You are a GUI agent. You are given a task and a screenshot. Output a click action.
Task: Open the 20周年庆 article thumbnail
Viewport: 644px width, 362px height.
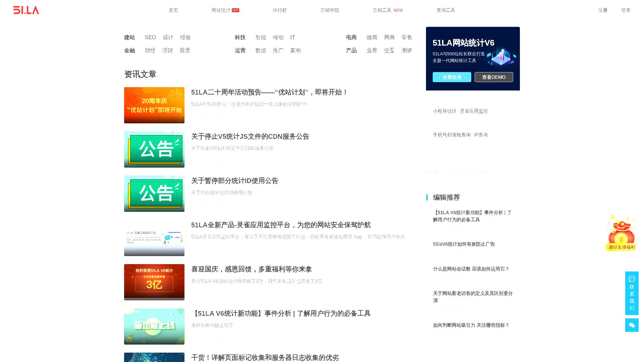tap(154, 105)
